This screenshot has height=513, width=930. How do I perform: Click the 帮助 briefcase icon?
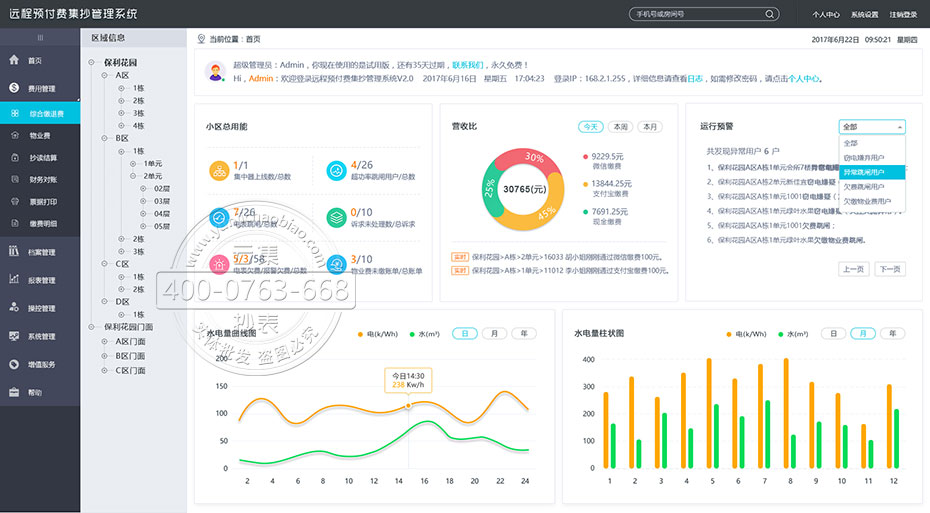(x=14, y=393)
